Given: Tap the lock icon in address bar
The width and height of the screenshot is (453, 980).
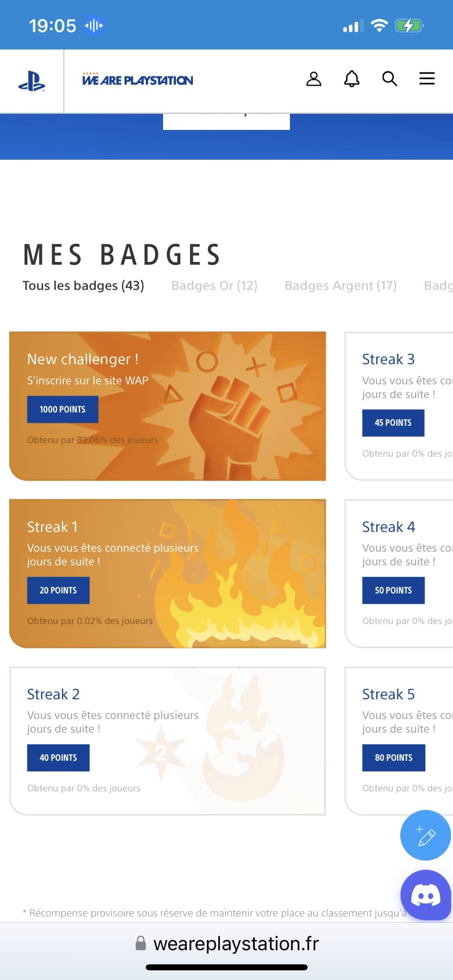Looking at the screenshot, I should click(x=141, y=943).
